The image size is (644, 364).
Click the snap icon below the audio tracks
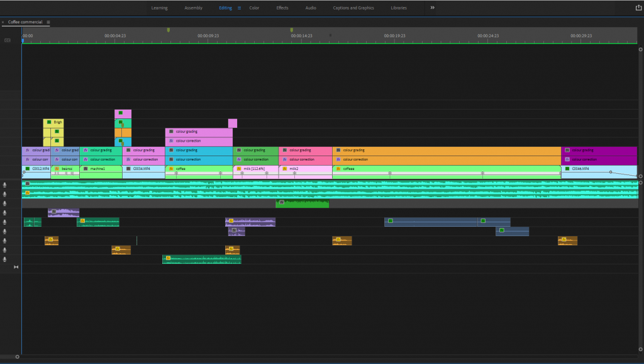click(16, 268)
